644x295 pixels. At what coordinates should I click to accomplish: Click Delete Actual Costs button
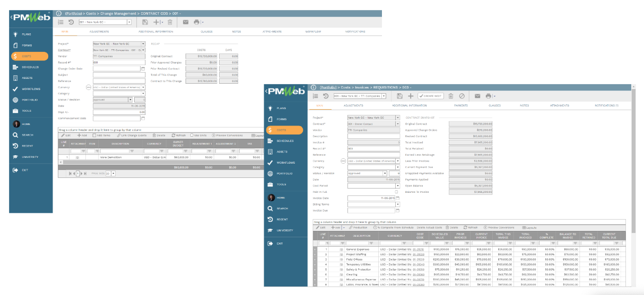point(429,227)
